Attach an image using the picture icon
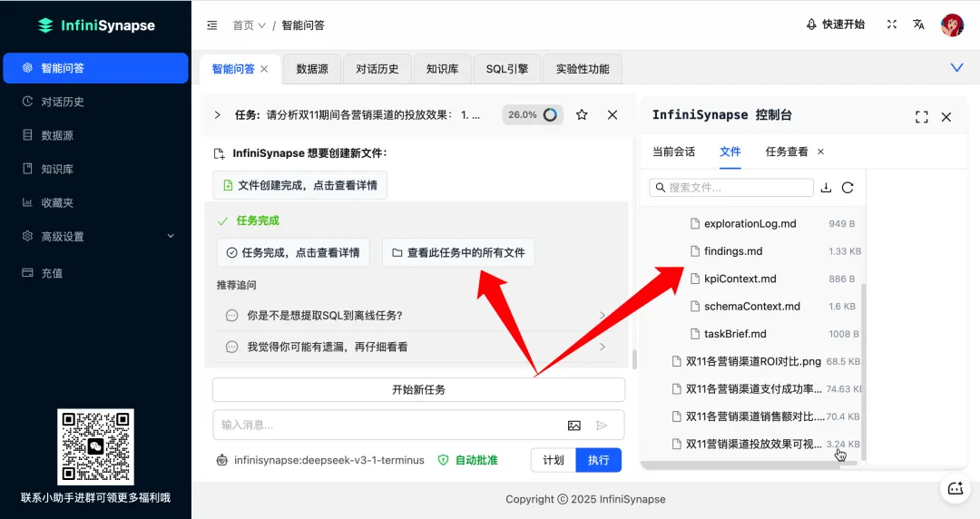The width and height of the screenshot is (980, 519). click(x=573, y=426)
